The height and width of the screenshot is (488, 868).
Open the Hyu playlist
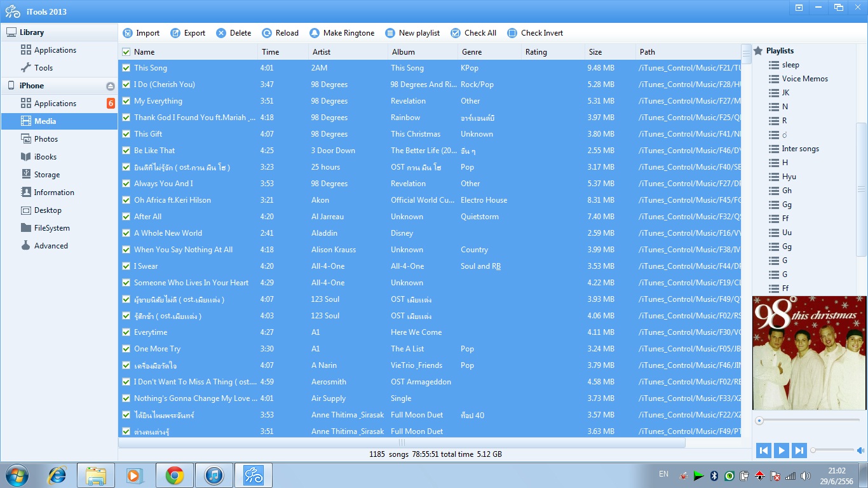click(x=789, y=177)
